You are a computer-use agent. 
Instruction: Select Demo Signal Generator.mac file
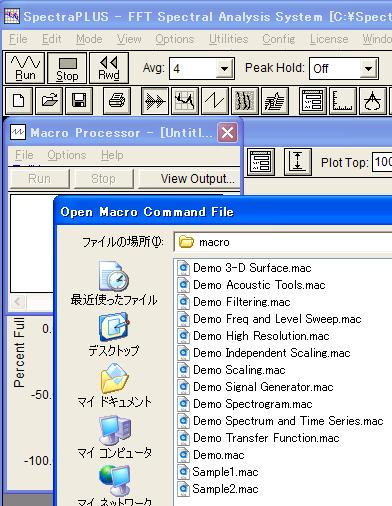click(256, 387)
